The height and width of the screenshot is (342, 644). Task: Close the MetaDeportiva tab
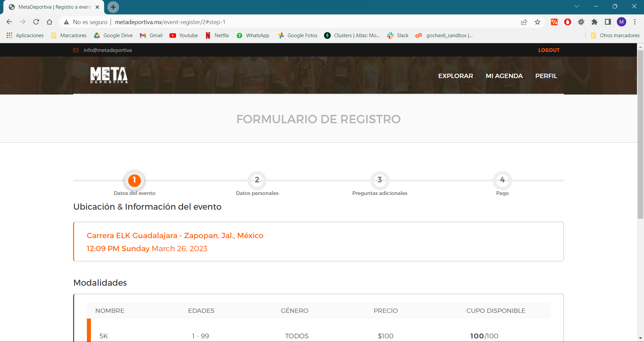[x=97, y=7]
